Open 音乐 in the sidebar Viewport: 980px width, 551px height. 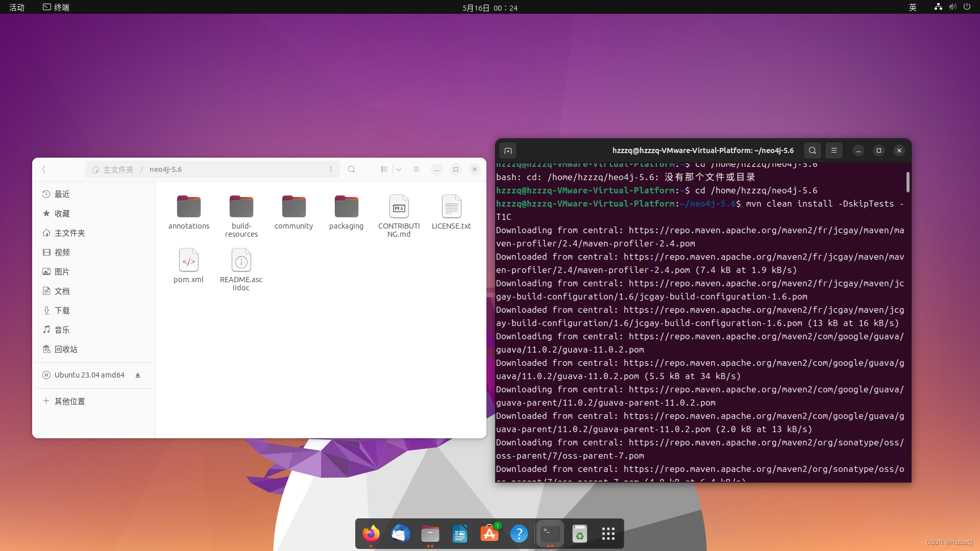pos(93,330)
